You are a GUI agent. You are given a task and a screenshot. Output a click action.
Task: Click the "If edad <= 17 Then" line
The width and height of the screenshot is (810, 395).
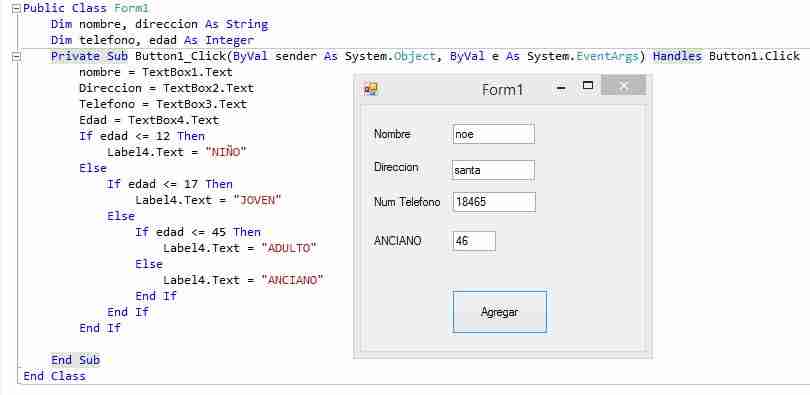(x=170, y=184)
